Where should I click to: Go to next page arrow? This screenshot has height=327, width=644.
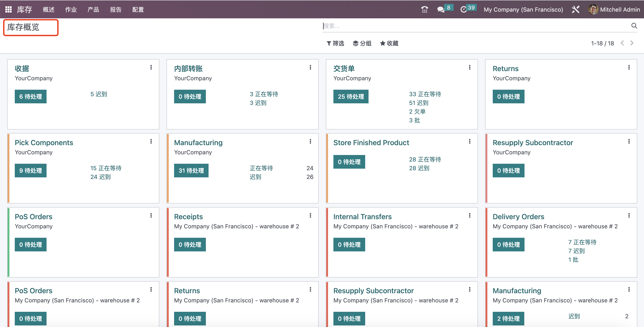tap(632, 43)
